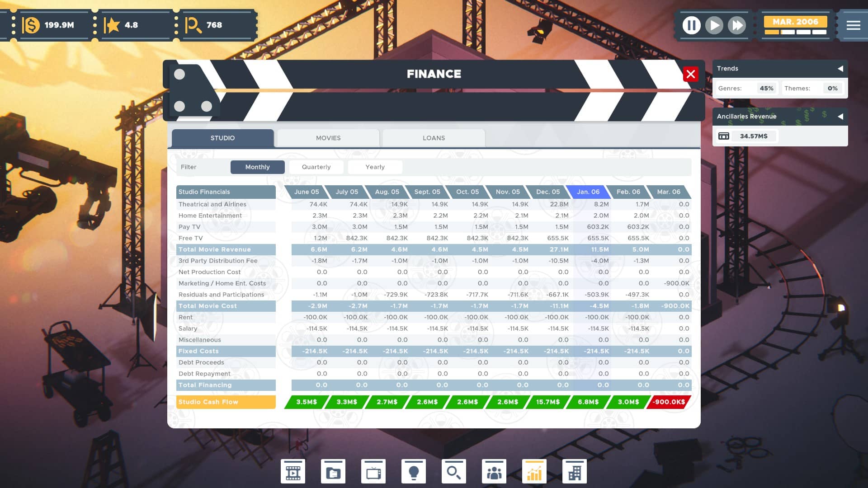Screen dimensions: 868x488
Task: Click the money balance dollar icon
Action: pyautogui.click(x=31, y=25)
